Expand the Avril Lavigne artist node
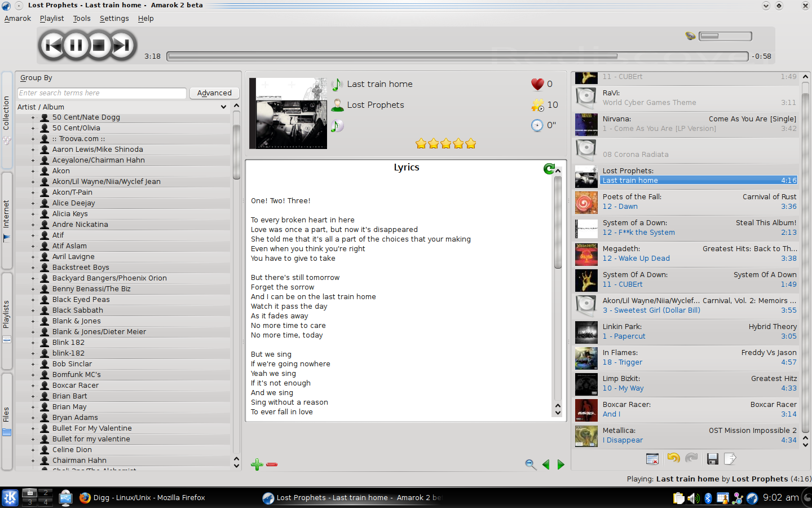Viewport: 812px width, 508px height. (x=33, y=257)
